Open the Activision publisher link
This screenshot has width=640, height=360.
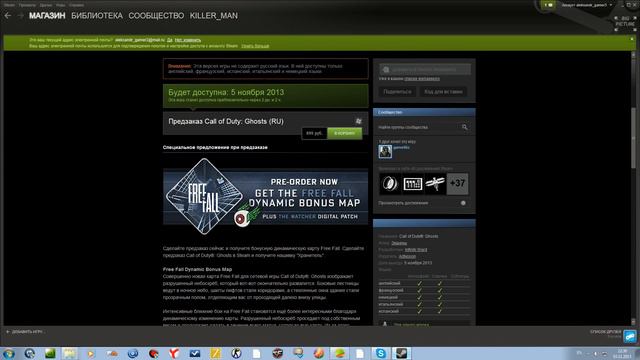point(407,256)
